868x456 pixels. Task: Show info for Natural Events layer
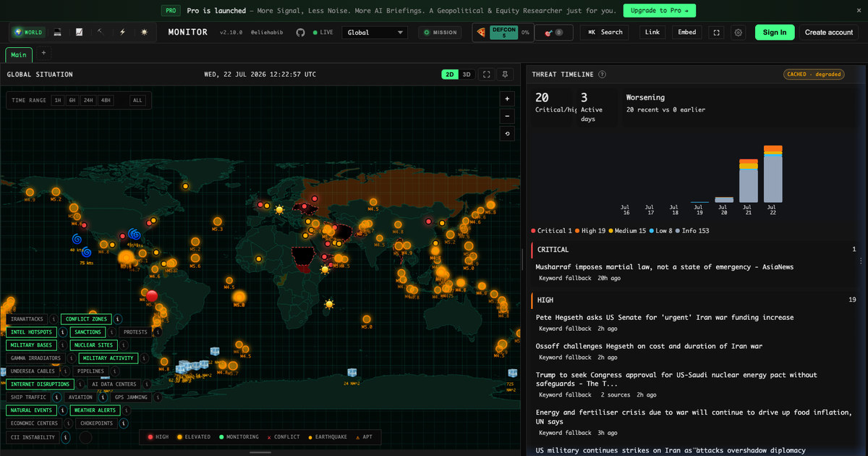click(63, 410)
